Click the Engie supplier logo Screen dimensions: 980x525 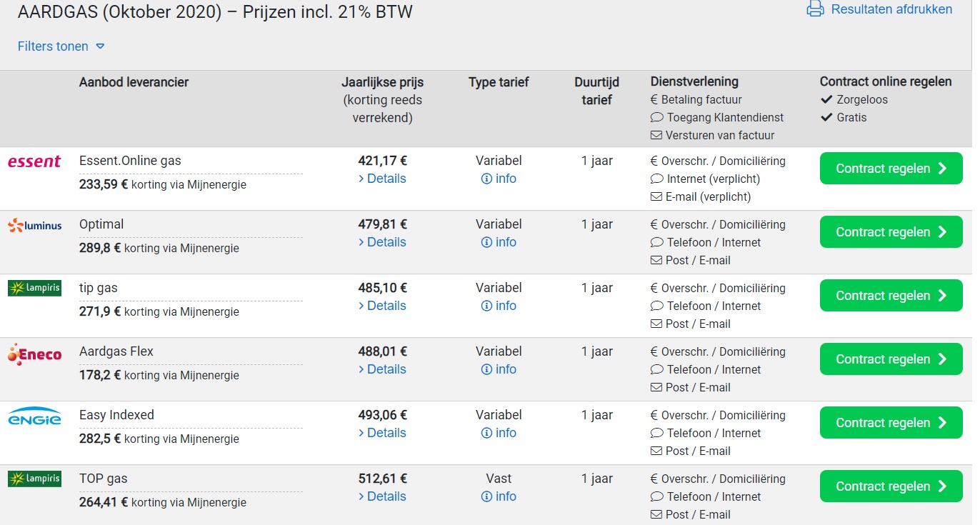point(34,417)
